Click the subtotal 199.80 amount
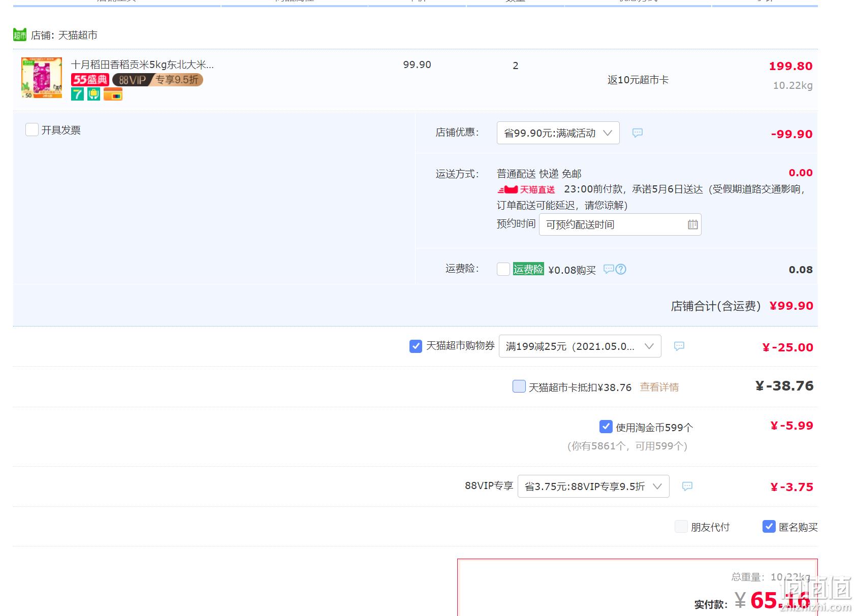This screenshot has height=616, width=856. (790, 66)
